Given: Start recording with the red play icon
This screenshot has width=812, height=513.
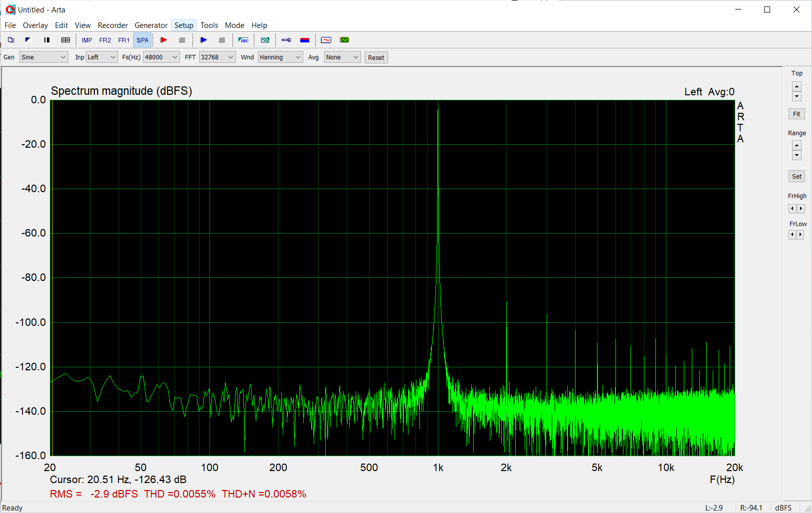Looking at the screenshot, I should 164,40.
